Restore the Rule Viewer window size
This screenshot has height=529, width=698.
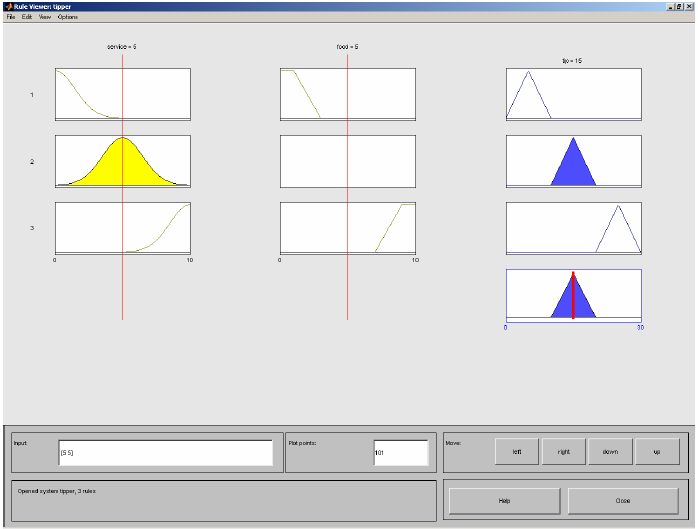[679, 7]
